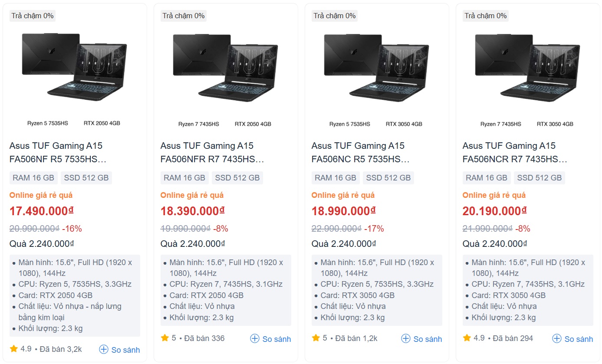Click the Quà 2.240.000đ gift line on FA506NC
Viewport: 602px width, 364px height.
point(342,243)
